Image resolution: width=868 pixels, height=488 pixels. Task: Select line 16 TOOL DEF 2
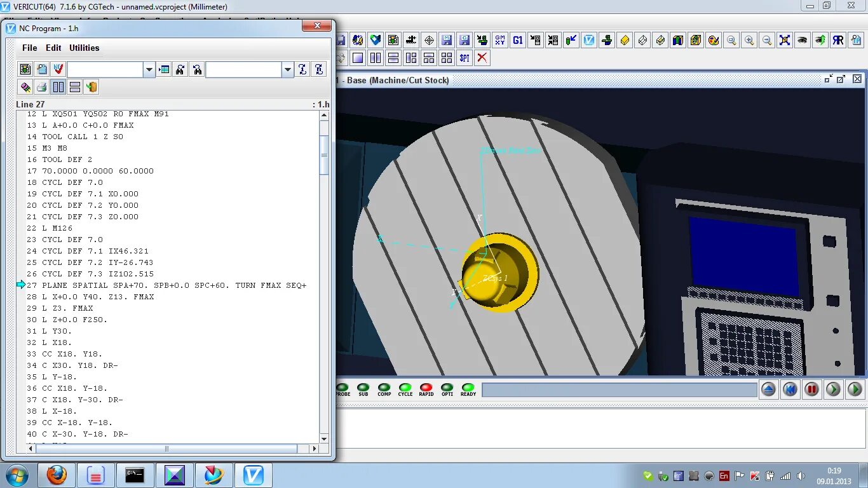pos(59,159)
